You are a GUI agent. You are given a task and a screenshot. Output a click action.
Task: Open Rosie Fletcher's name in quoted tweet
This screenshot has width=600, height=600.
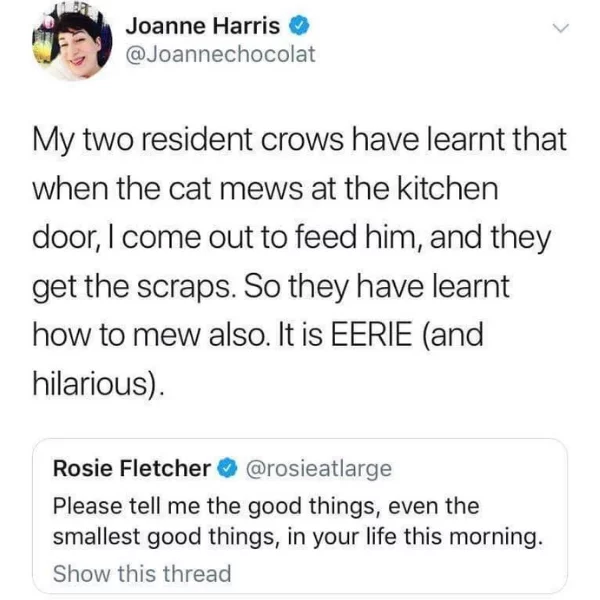pos(130,468)
